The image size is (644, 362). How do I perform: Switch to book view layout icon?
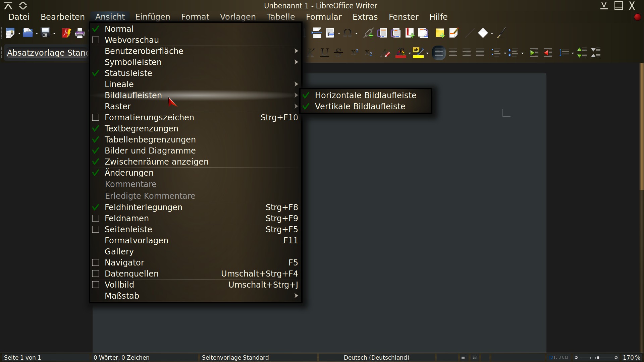pyautogui.click(x=566, y=358)
